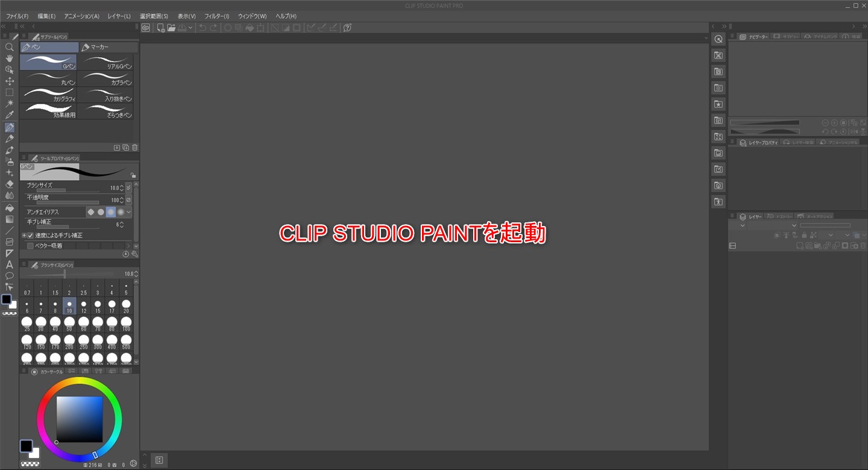Select the Fill bucket tool
Viewport: 868px width, 470px height.
click(9, 208)
